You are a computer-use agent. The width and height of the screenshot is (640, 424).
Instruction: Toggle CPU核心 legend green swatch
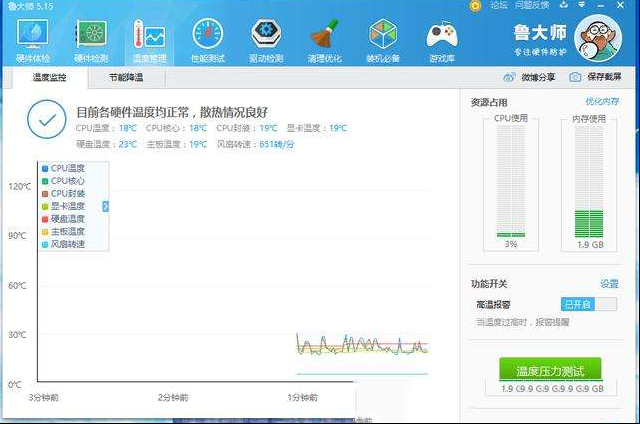[45, 181]
